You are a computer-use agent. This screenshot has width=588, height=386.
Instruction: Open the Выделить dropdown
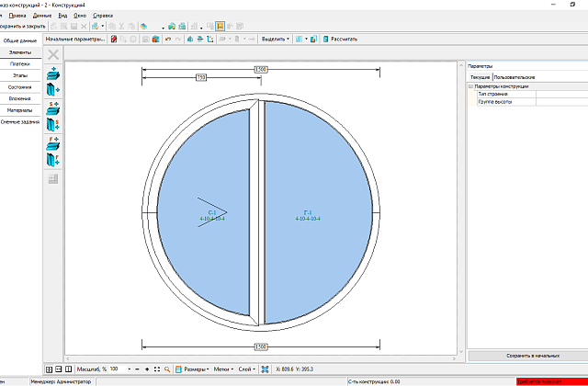point(275,39)
